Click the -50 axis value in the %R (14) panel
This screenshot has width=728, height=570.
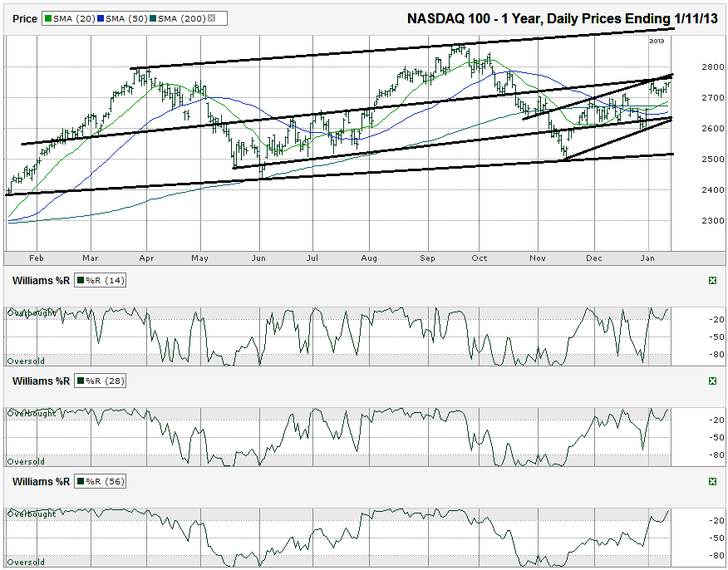coord(717,337)
